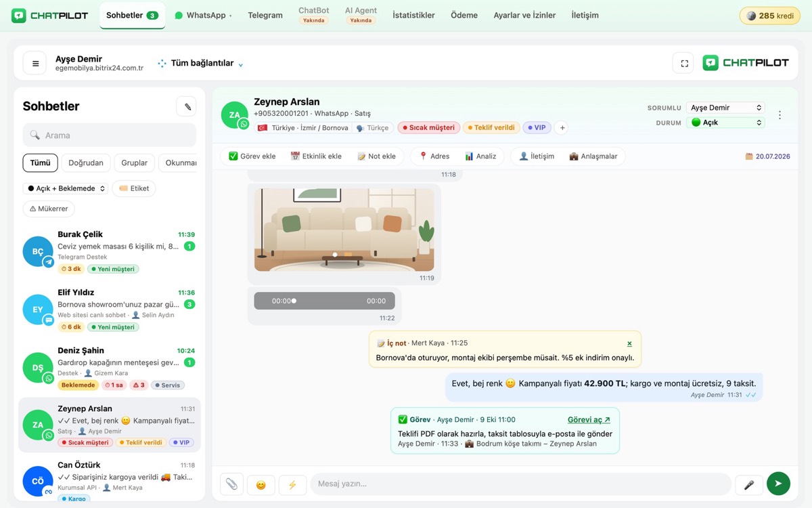
Task: Open the sofa image in chat
Action: pyautogui.click(x=344, y=230)
